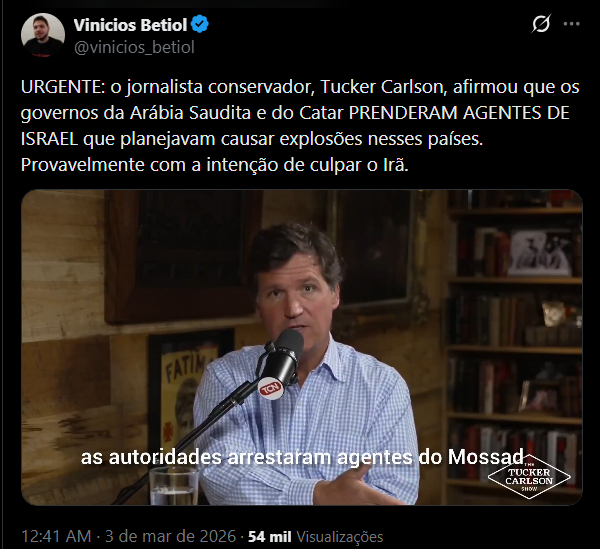
Task: Click the name Tucker Carlson in the post text
Action: pos(382,87)
